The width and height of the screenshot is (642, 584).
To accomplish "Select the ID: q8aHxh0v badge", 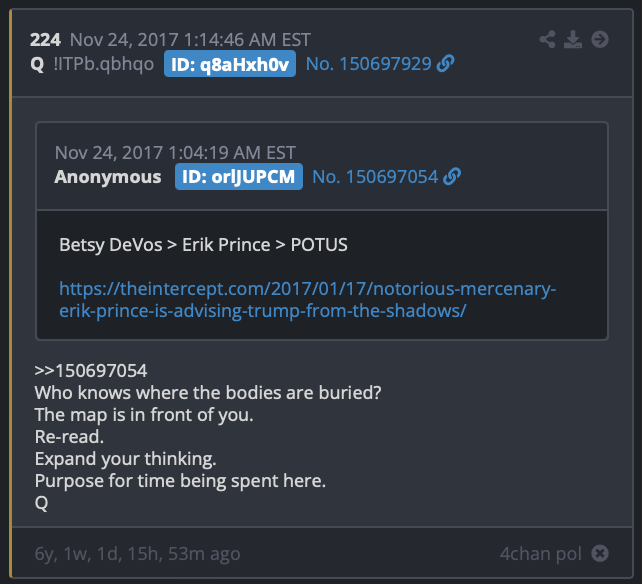I will (230, 64).
